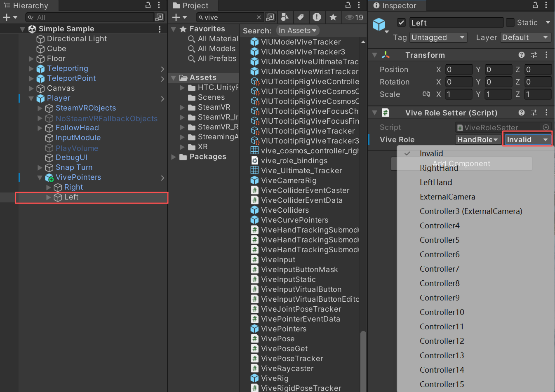Click Search by Type icon in Project
555x392 pixels.
285,17
